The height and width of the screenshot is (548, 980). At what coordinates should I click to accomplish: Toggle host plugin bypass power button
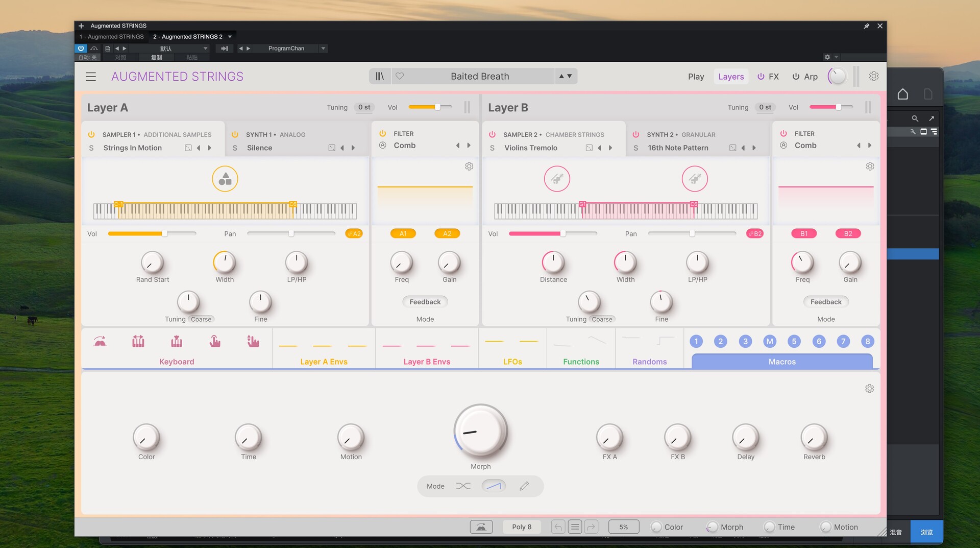[x=81, y=49]
